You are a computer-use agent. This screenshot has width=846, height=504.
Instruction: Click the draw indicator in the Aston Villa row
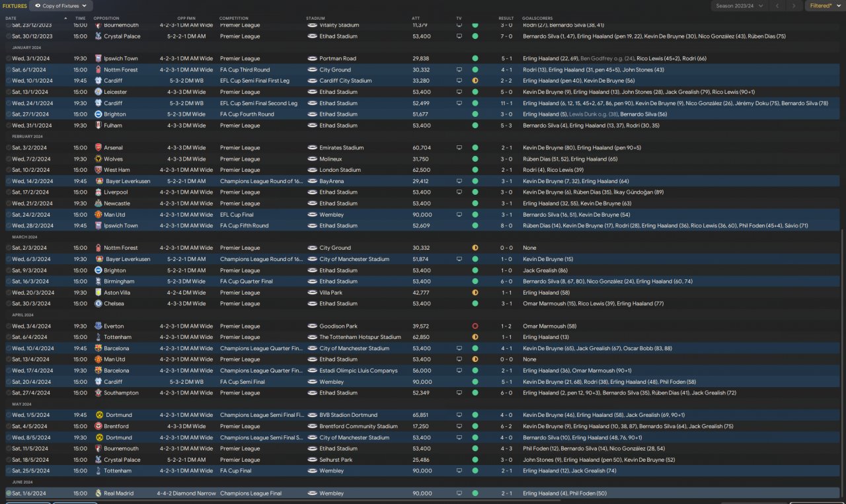(x=475, y=293)
